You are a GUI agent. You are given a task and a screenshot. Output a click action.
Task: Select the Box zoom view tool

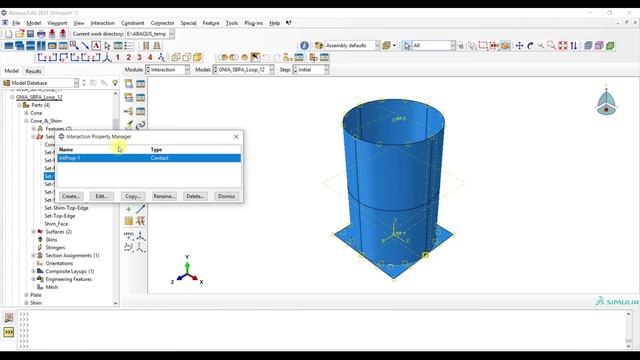coord(552,46)
